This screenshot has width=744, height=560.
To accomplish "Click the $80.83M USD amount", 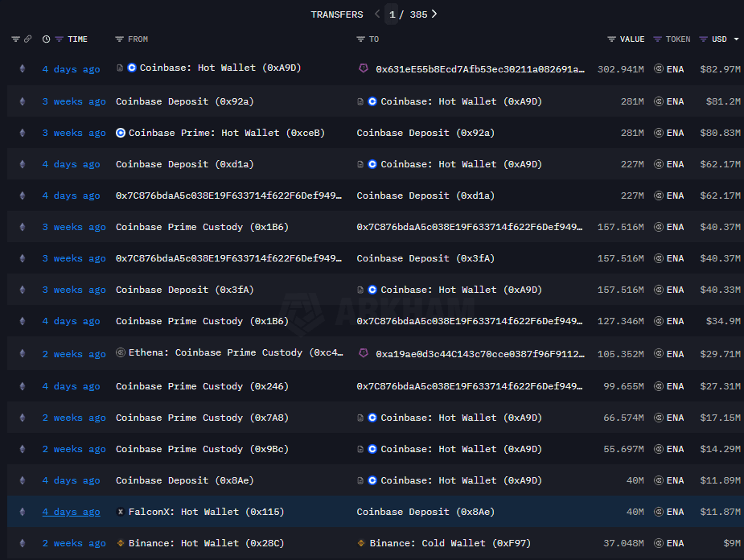I will pos(720,133).
